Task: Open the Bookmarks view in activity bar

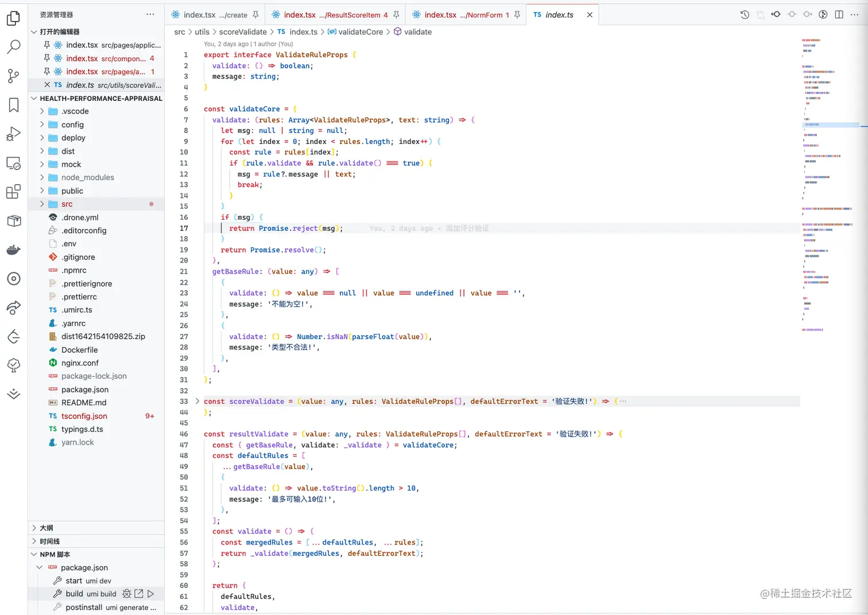Action: (x=13, y=104)
